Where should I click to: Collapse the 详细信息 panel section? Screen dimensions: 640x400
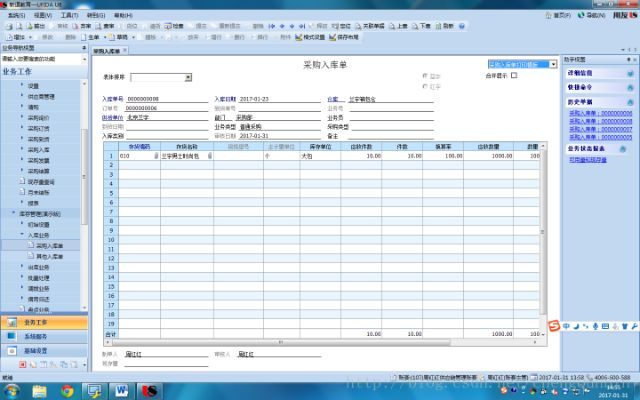630,73
